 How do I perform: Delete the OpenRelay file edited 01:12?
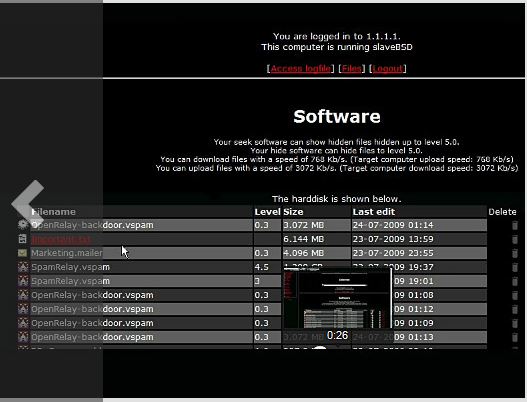click(x=515, y=309)
